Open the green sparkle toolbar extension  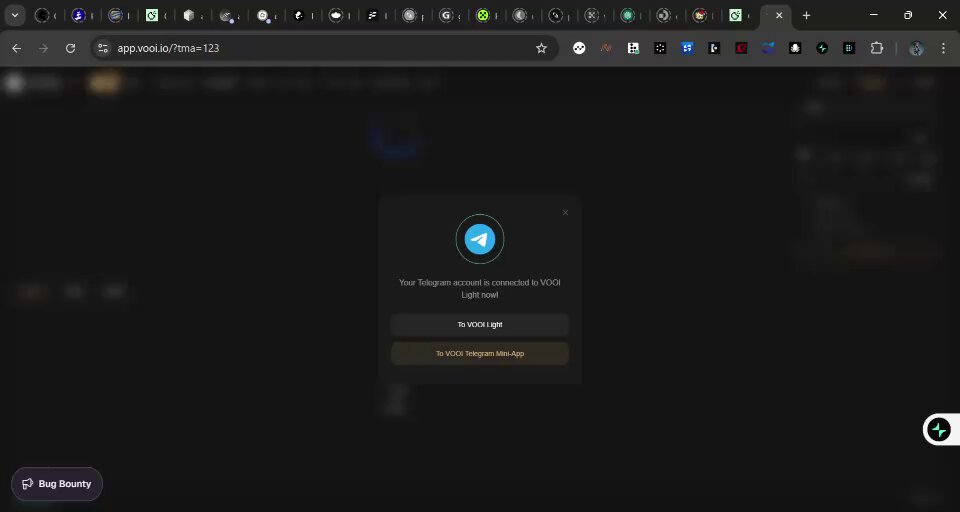click(x=822, y=48)
